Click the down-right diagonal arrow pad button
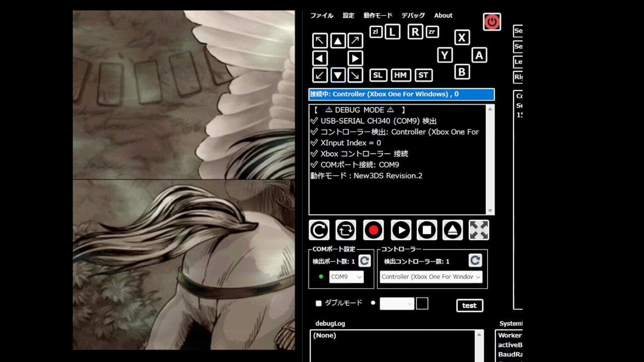The image size is (644, 362). pos(356,75)
